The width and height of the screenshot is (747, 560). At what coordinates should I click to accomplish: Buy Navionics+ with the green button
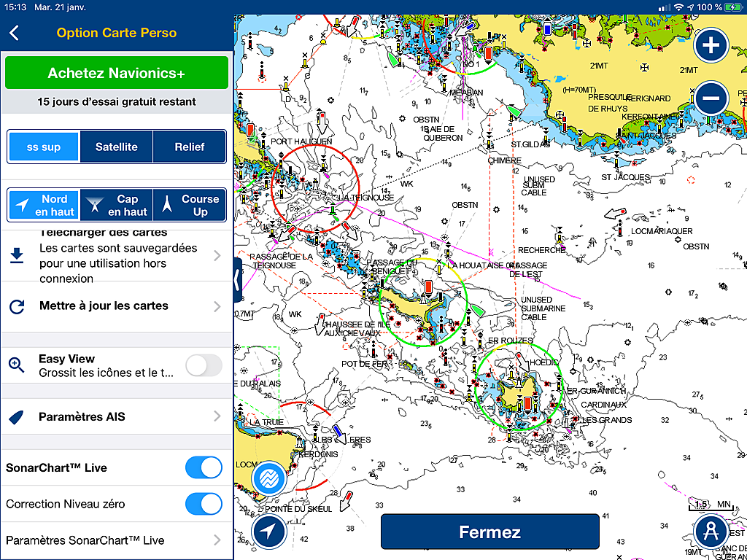(x=117, y=73)
